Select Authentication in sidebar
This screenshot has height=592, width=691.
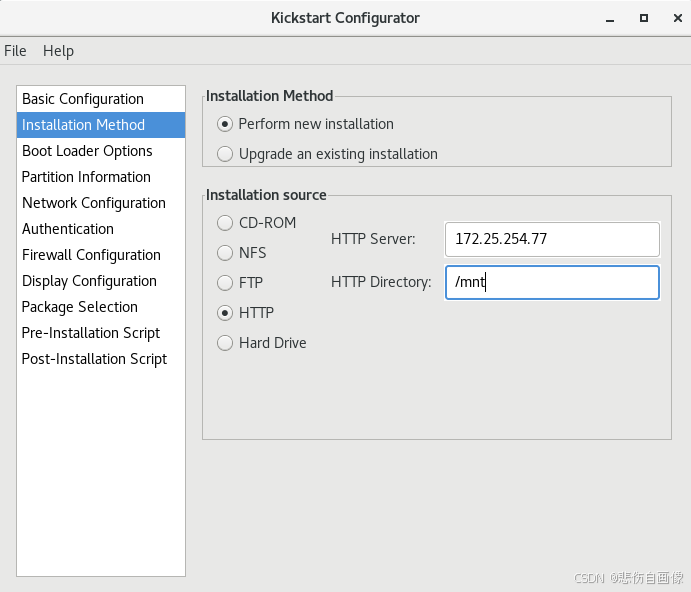tap(101, 229)
